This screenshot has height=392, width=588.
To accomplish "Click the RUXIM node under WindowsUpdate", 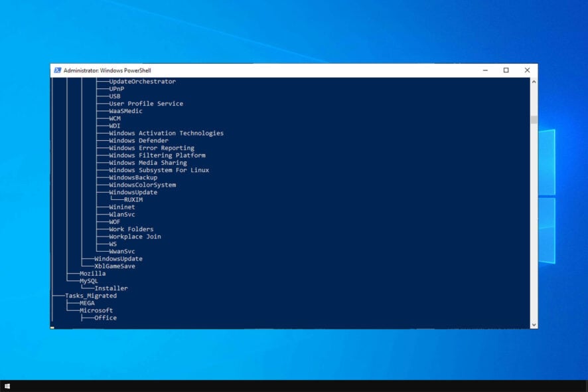I will click(x=133, y=199).
